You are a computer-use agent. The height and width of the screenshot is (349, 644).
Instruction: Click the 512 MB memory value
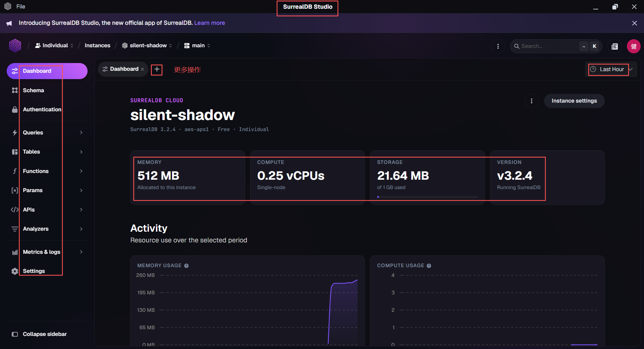[x=158, y=176]
